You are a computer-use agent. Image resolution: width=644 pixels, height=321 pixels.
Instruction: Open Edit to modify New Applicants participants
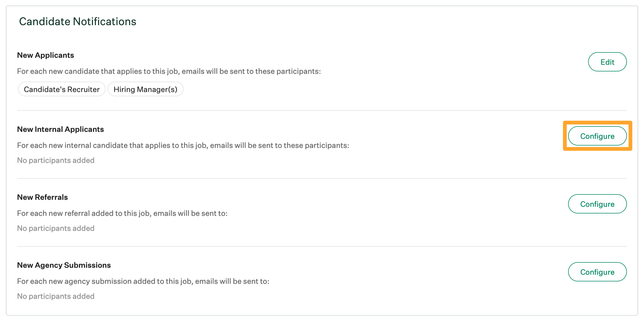(x=607, y=62)
